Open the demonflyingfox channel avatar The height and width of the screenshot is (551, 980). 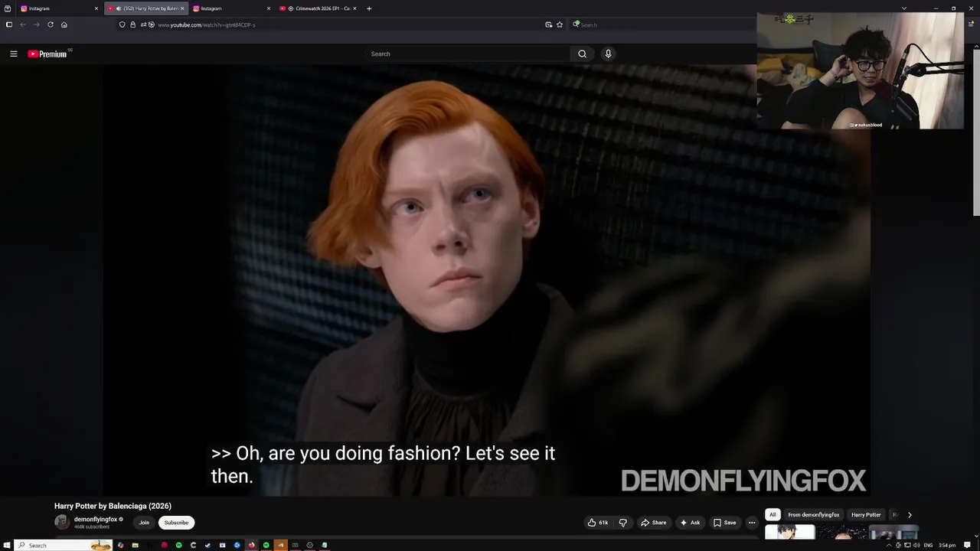(62, 522)
